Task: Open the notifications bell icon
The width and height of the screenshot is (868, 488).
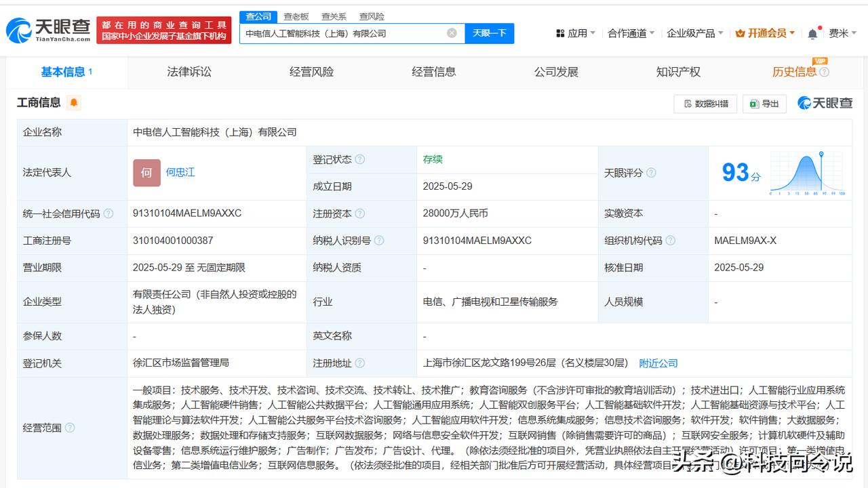Action: tap(812, 33)
